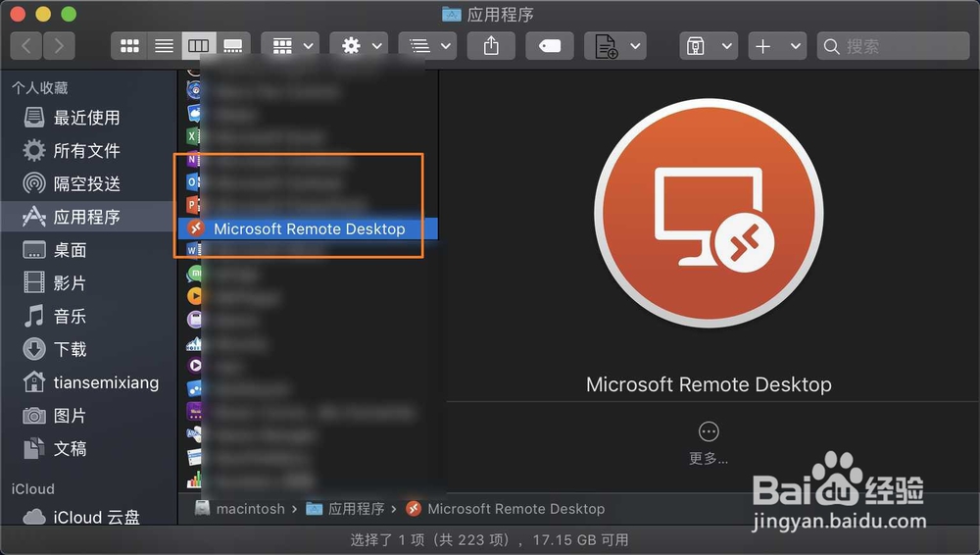This screenshot has height=555, width=980.
Task: Open the archive box toolbar dropdown
Action: pyautogui.click(x=709, y=46)
